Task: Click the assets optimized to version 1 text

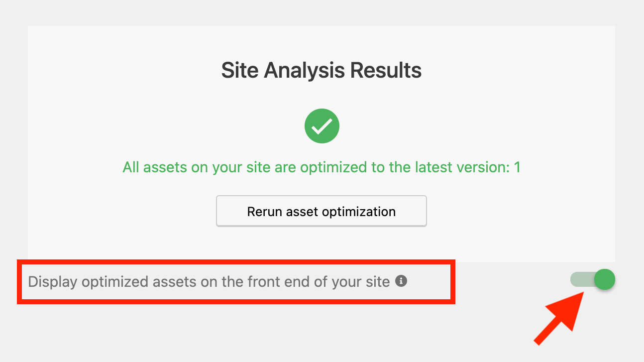Action: 322,167
